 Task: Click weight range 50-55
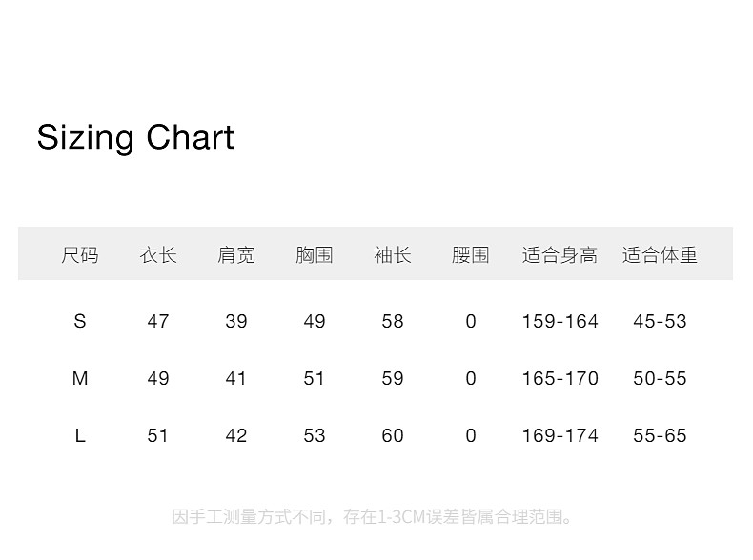coord(660,379)
